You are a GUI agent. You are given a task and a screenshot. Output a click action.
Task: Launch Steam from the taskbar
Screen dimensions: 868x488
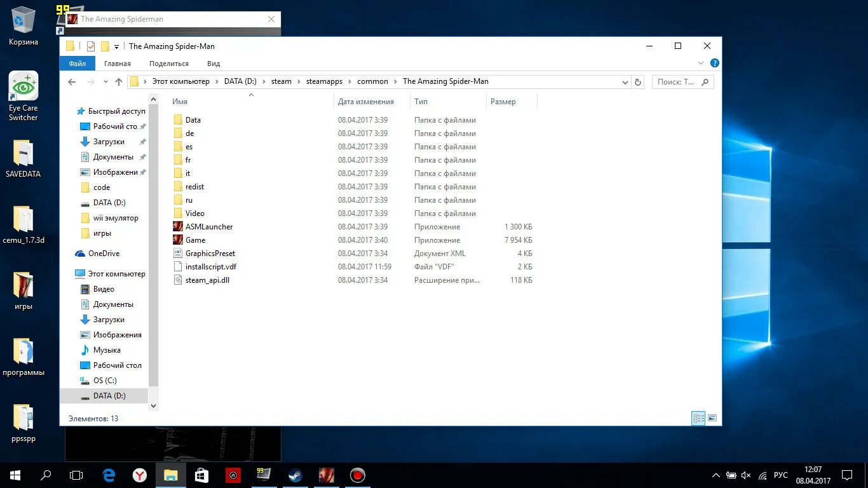(x=295, y=475)
